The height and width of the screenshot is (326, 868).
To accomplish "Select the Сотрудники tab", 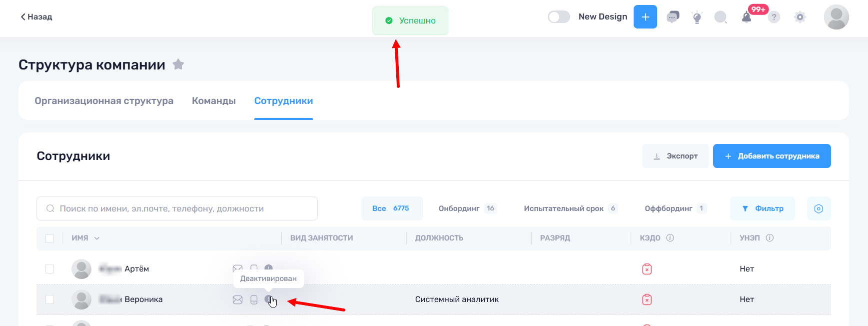I will (283, 101).
